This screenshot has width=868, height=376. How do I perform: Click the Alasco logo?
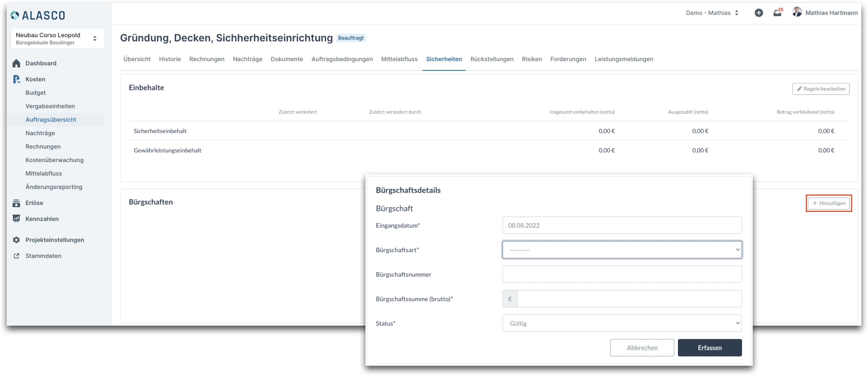tap(38, 15)
